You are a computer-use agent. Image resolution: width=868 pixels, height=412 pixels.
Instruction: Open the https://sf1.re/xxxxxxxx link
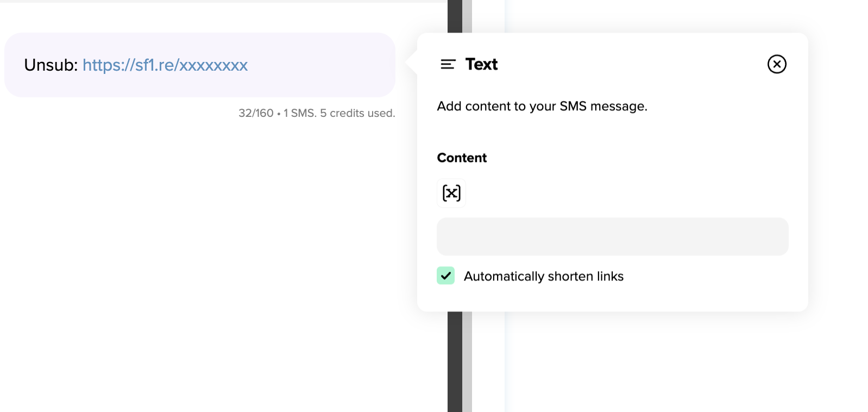165,65
